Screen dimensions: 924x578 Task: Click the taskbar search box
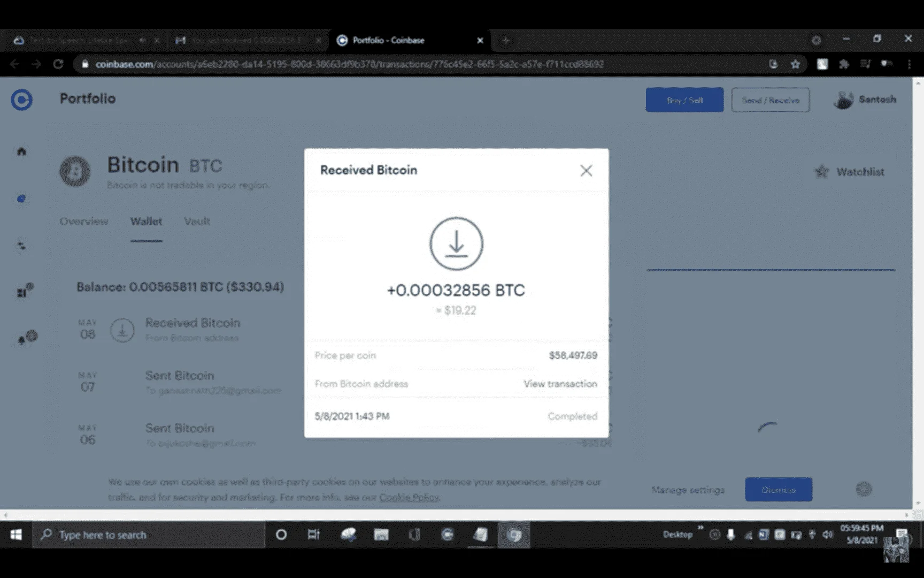coord(150,535)
